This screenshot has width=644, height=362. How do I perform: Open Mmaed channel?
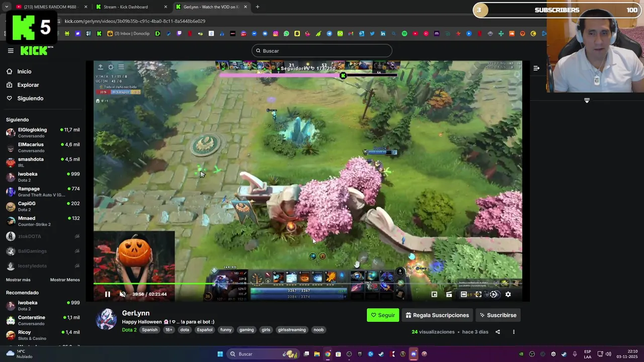click(43, 221)
